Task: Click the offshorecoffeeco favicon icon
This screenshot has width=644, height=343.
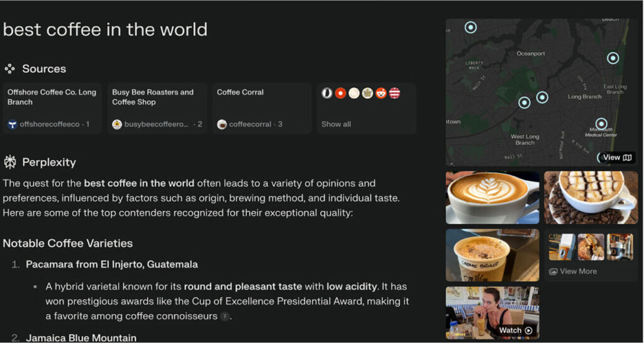Action: tap(13, 124)
